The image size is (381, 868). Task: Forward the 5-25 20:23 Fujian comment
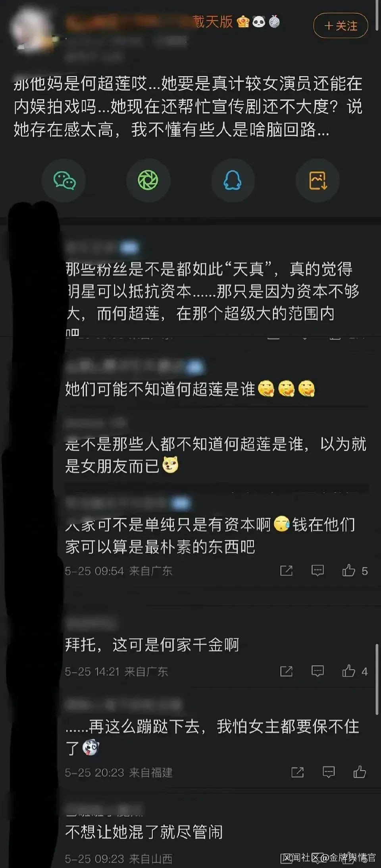[297, 772]
